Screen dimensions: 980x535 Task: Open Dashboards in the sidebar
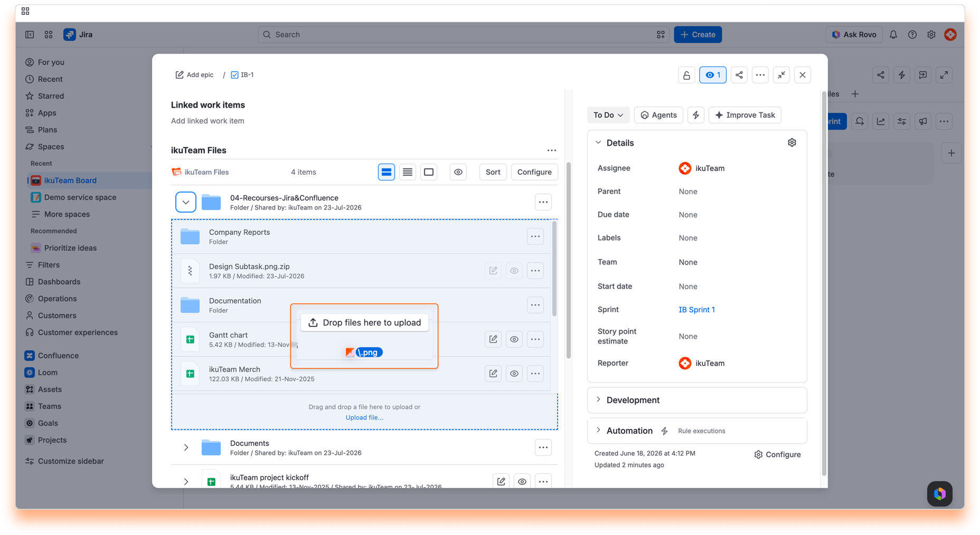(59, 282)
